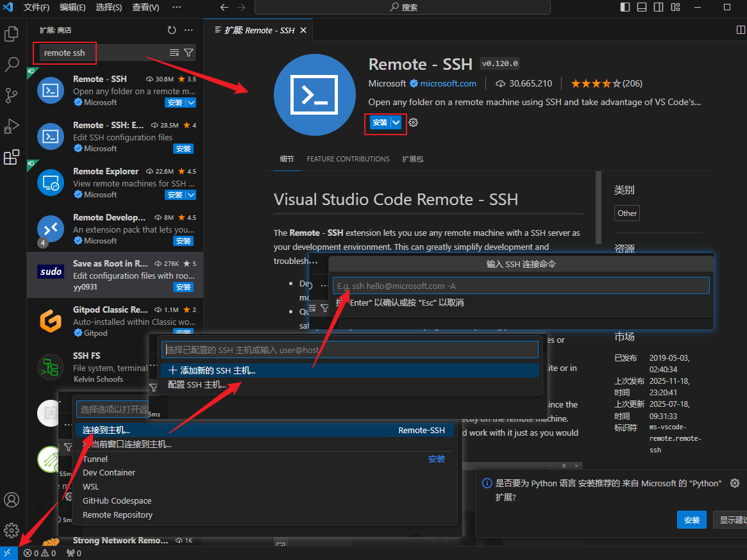Select 连接到主机 Remote-SSH option
The image size is (747, 560).
click(x=264, y=430)
